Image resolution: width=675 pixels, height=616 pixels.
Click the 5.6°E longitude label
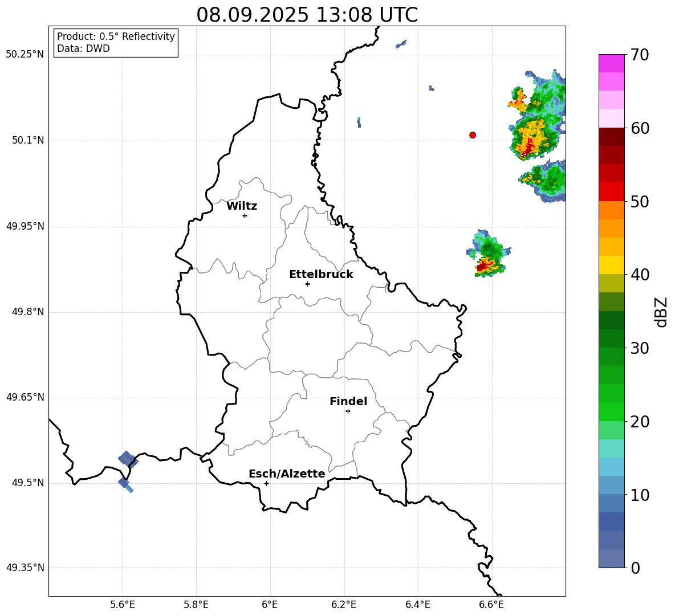[x=123, y=605]
